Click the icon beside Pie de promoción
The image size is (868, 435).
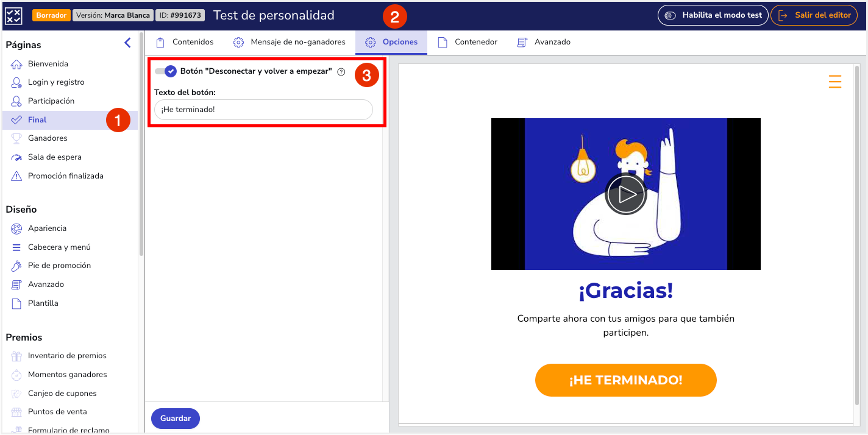(x=16, y=266)
